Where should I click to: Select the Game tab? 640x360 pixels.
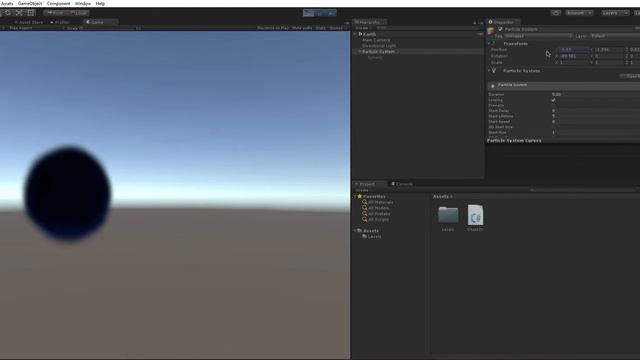(100, 22)
